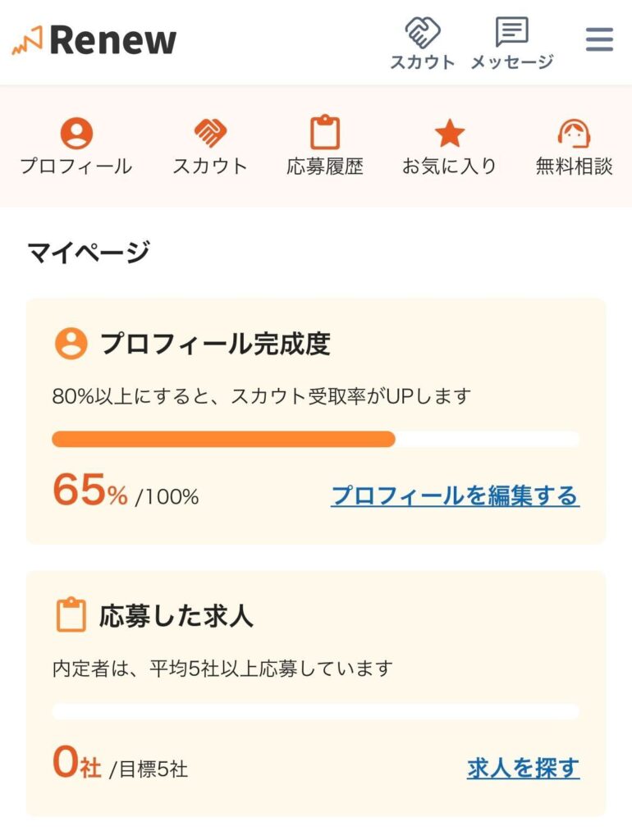Image resolution: width=632 pixels, height=840 pixels.
Task: Select the orange スカウト handshake icon
Action: click(x=209, y=133)
